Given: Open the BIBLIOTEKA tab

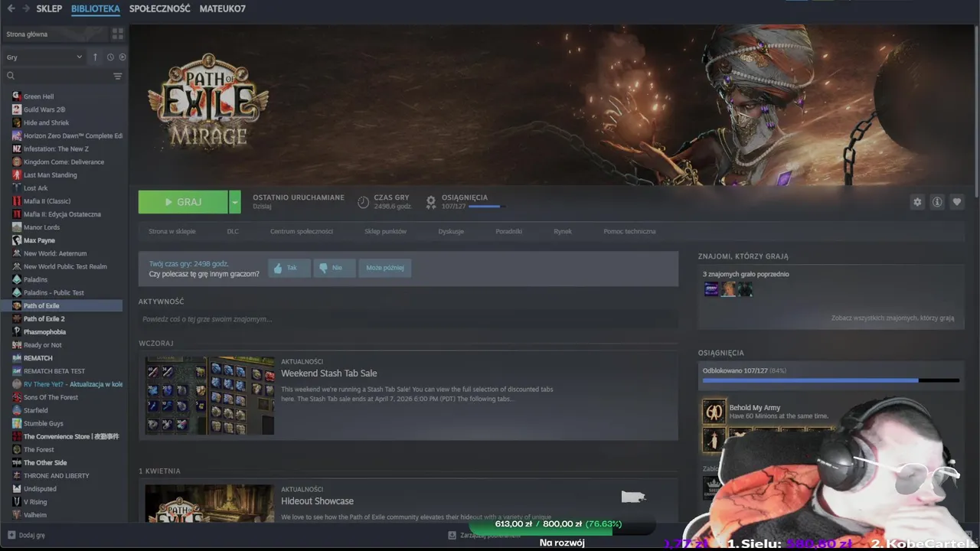Looking at the screenshot, I should tap(96, 8).
